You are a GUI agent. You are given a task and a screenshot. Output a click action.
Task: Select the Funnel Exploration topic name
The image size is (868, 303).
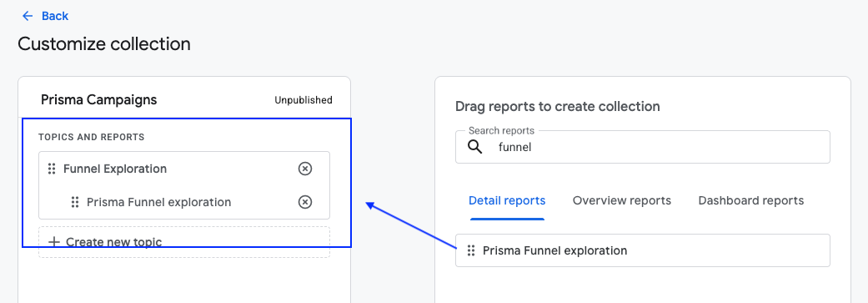(x=115, y=169)
